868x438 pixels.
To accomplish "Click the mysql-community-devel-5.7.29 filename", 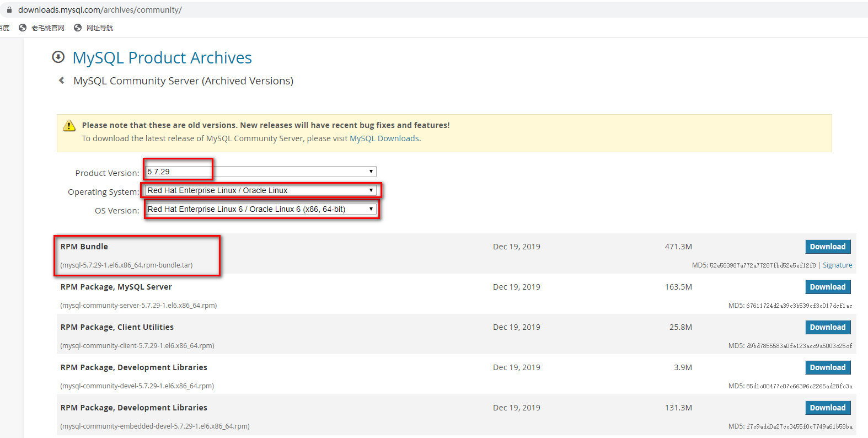I will 137,386.
